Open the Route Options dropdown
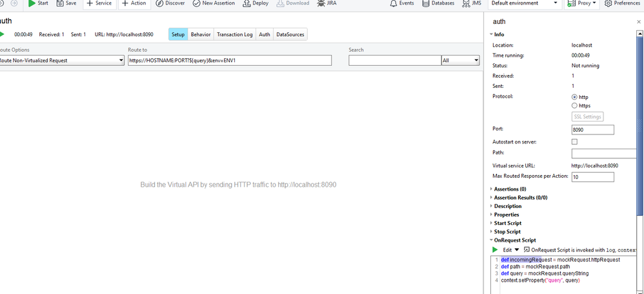644x294 pixels. point(61,61)
